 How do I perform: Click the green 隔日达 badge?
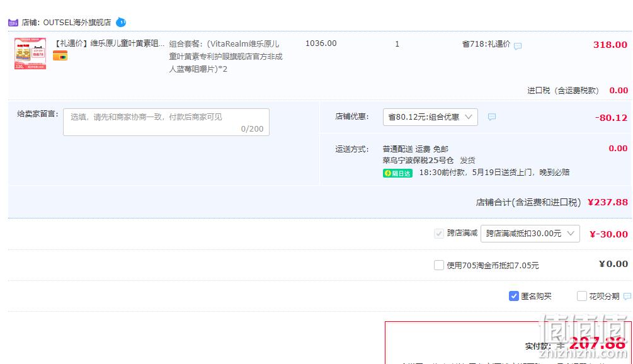pos(397,173)
